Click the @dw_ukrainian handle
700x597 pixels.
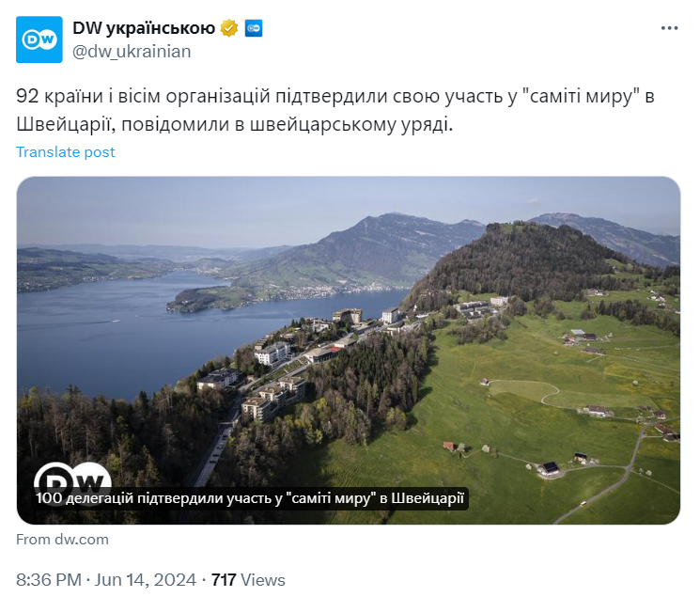click(132, 52)
